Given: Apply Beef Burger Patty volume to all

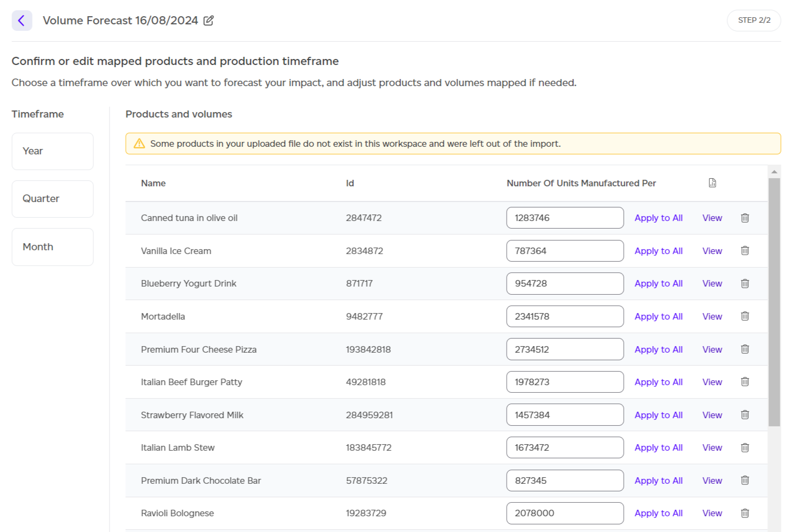Looking at the screenshot, I should (658, 382).
